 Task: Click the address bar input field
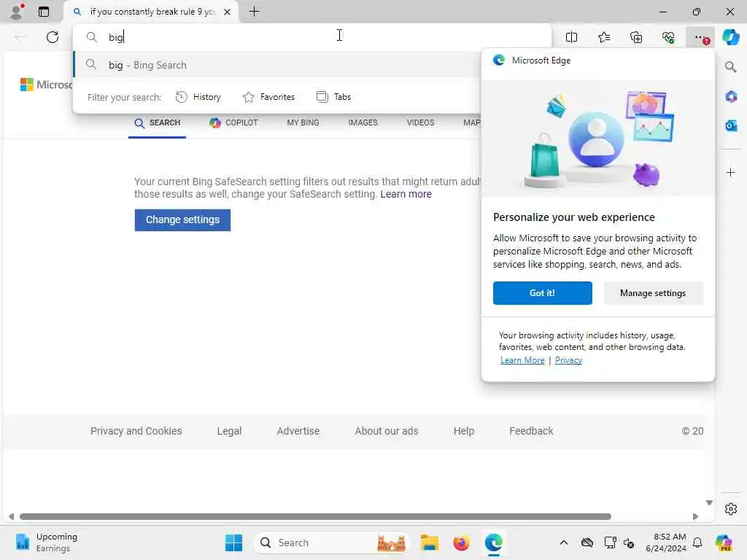coord(312,37)
